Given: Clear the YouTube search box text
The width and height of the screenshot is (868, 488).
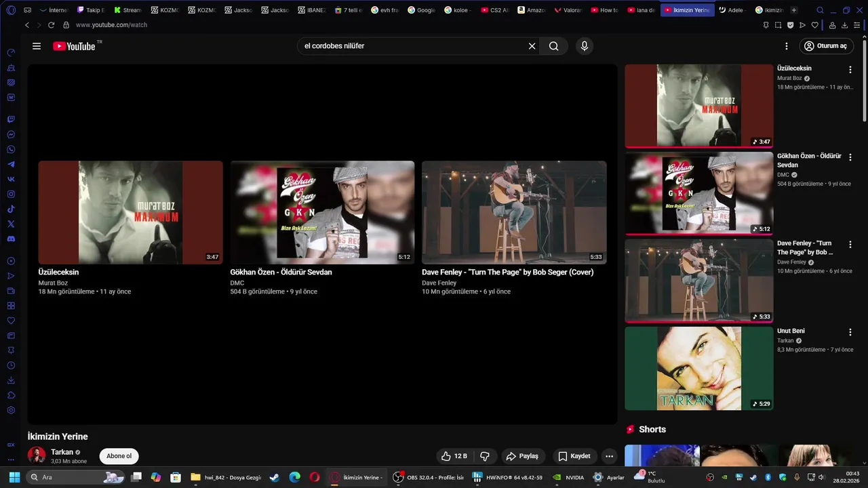Looking at the screenshot, I should click(x=532, y=46).
